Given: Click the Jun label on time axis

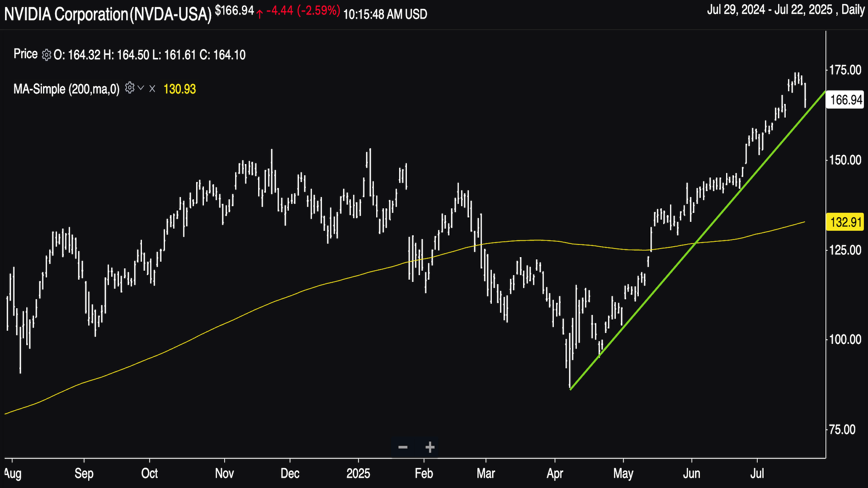Looking at the screenshot, I should pos(692,474).
